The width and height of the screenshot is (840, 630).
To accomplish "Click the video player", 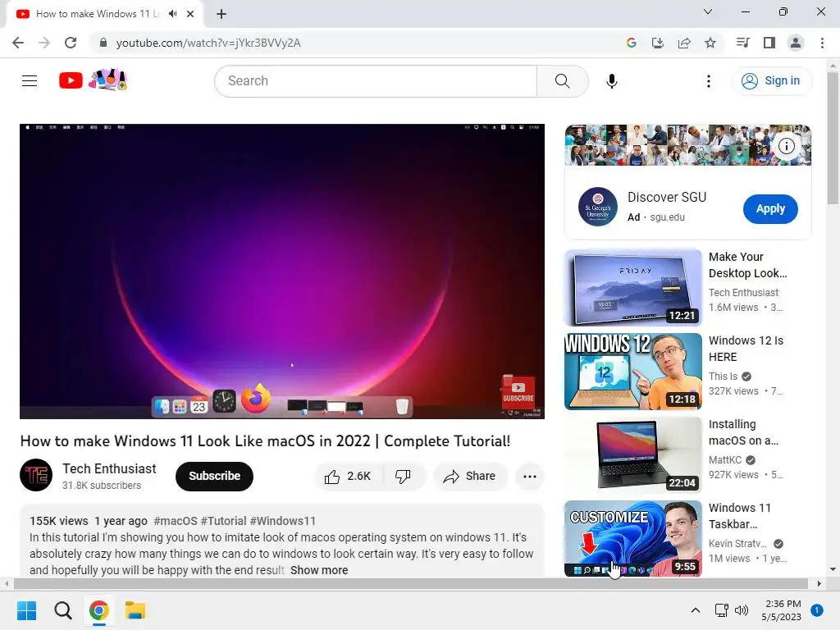I will pos(282,271).
